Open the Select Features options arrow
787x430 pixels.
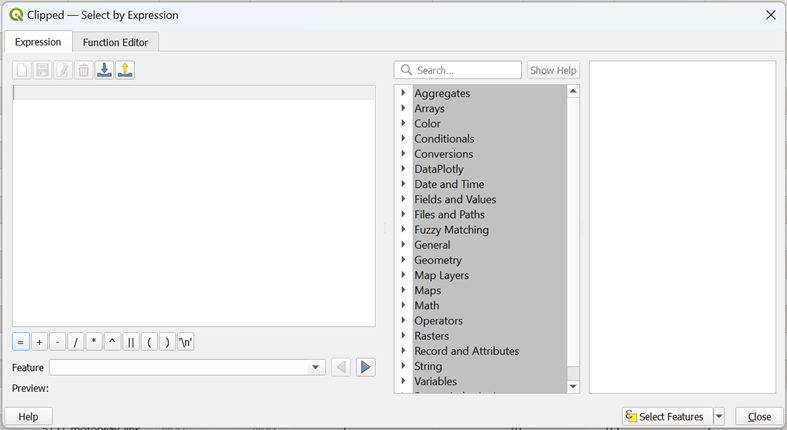(x=719, y=416)
